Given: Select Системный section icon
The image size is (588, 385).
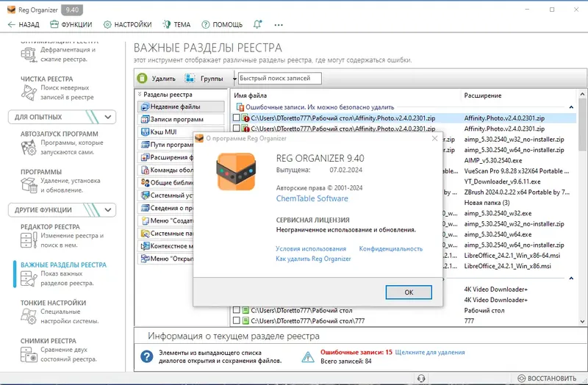Looking at the screenshot, I should pyautogui.click(x=145, y=195).
